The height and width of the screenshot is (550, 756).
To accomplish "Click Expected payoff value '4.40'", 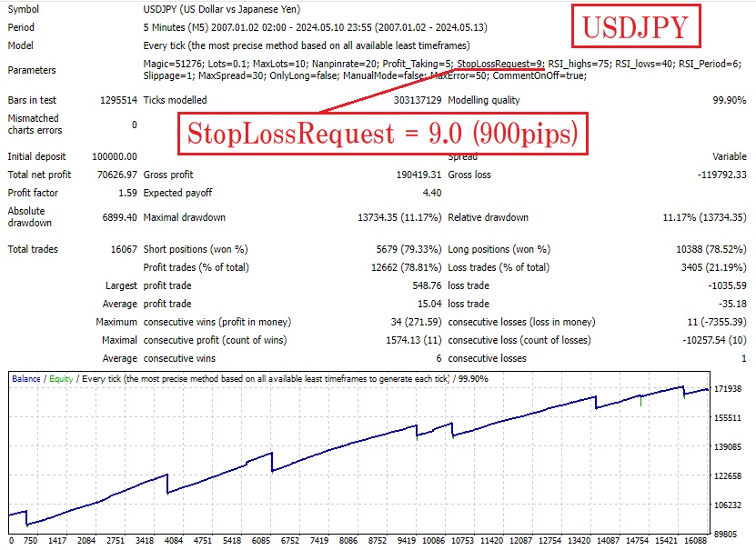I will [432, 193].
